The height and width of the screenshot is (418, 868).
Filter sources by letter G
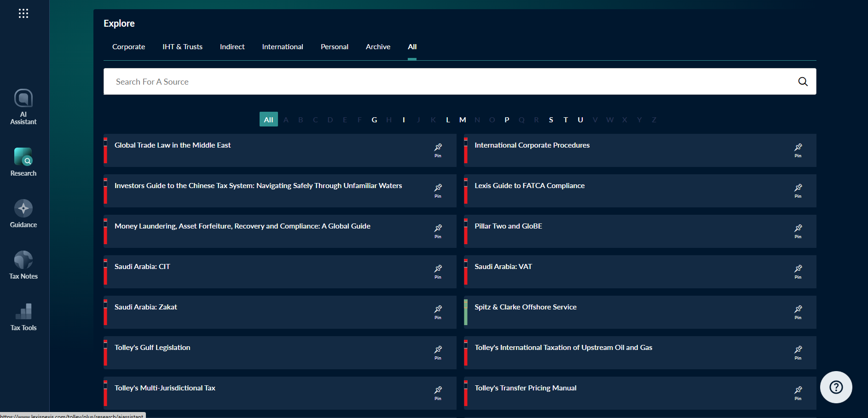tap(374, 120)
